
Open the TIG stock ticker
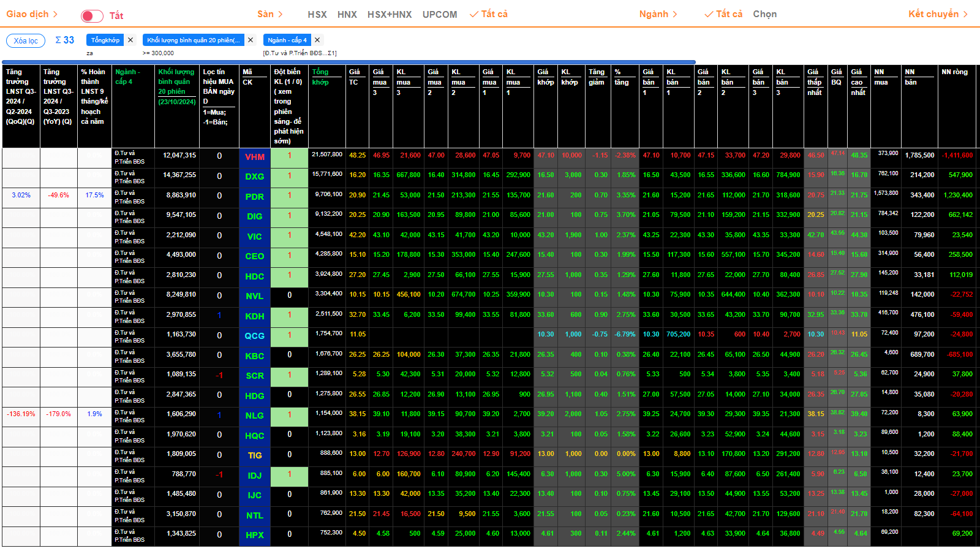point(255,455)
